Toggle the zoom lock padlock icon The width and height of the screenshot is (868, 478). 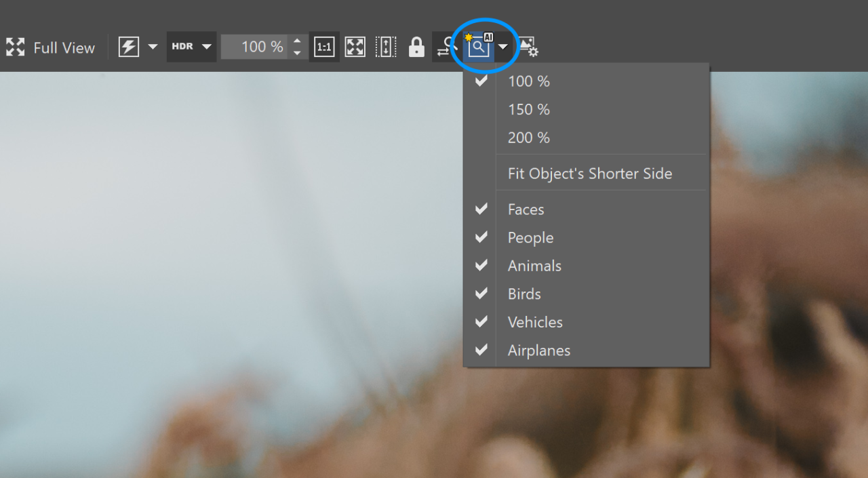point(416,47)
